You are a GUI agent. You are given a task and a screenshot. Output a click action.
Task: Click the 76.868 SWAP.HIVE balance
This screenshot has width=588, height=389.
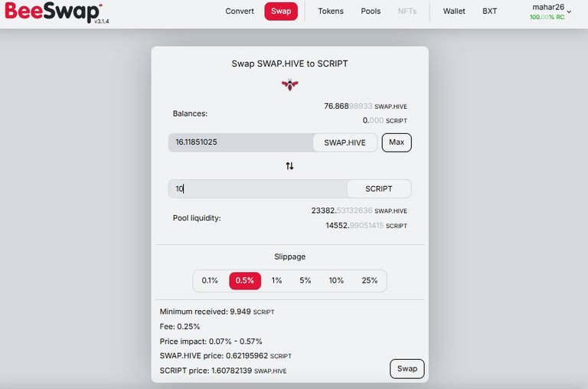point(365,106)
